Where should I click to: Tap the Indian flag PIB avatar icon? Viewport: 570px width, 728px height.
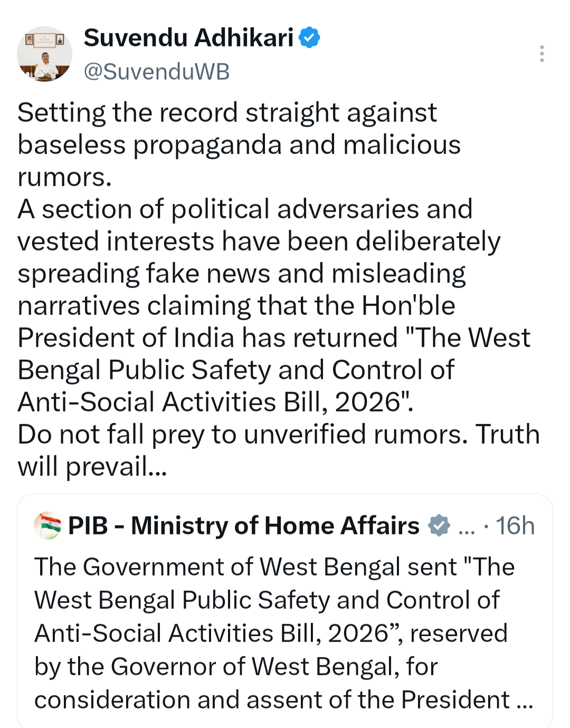(x=47, y=525)
